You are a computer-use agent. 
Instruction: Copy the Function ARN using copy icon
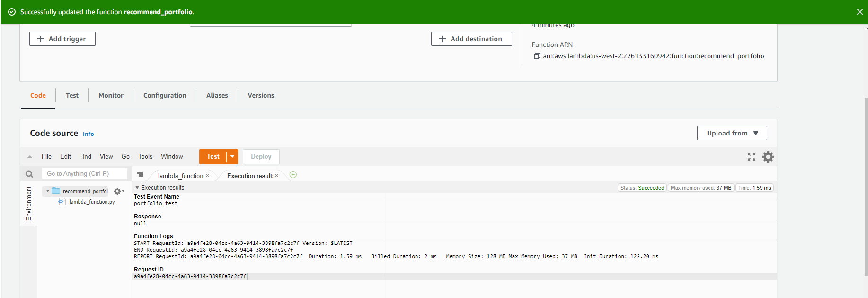click(537, 56)
